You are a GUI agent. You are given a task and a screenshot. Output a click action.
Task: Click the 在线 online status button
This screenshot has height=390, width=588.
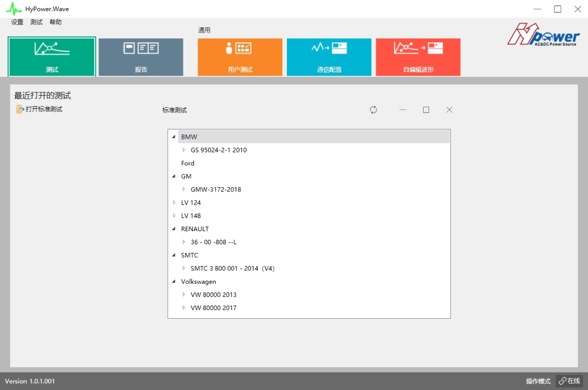pyautogui.click(x=569, y=381)
